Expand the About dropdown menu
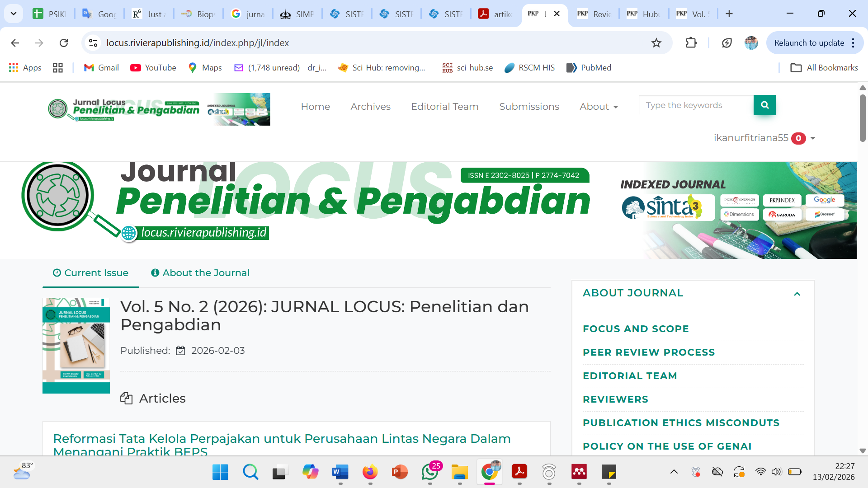The image size is (868, 488). pos(599,107)
